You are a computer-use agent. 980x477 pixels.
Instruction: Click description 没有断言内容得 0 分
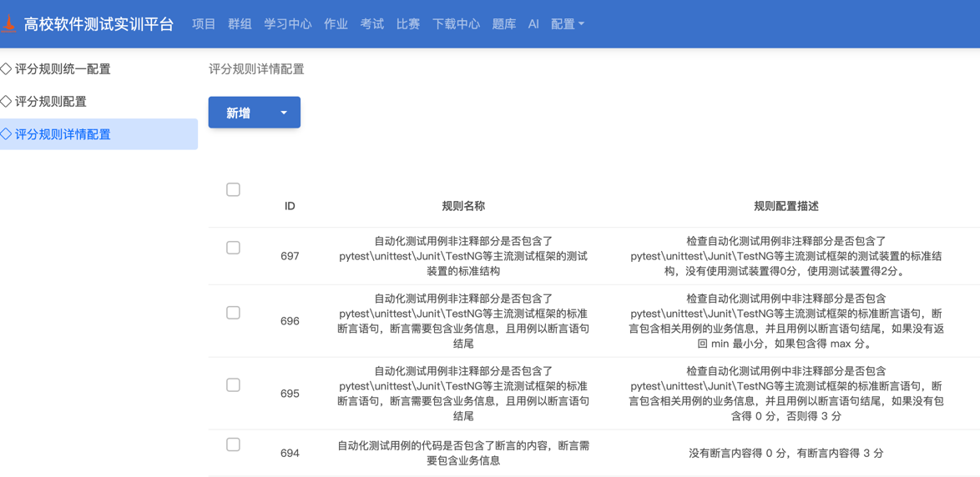pos(786,454)
